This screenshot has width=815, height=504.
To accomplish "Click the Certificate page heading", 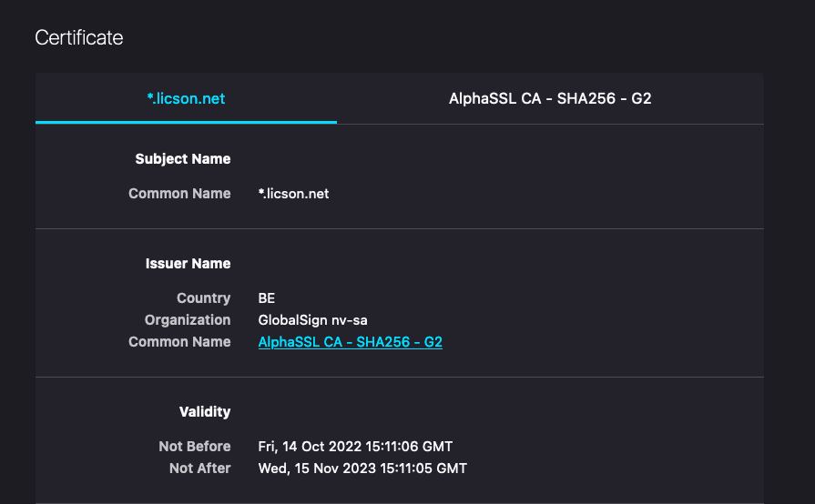I will tap(79, 37).
